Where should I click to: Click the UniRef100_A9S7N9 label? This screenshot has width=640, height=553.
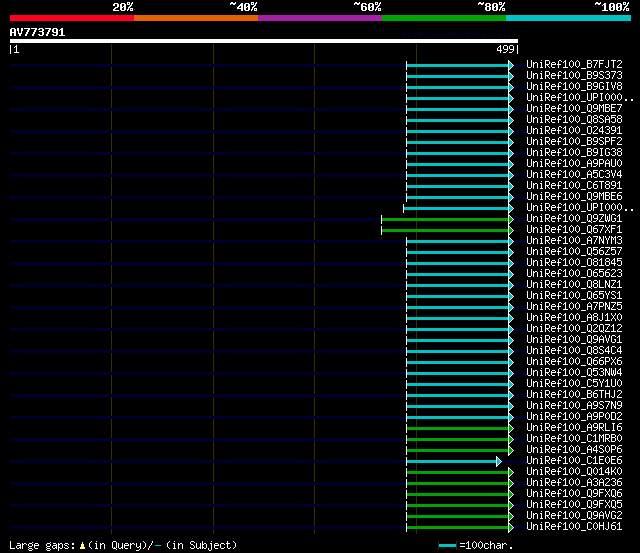pyautogui.click(x=574, y=406)
